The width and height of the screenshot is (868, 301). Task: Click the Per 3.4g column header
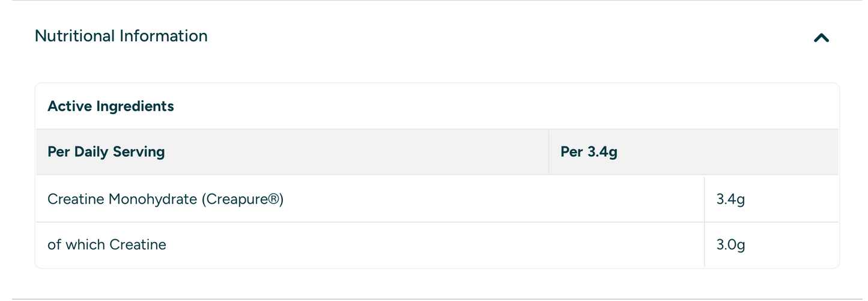[589, 151]
